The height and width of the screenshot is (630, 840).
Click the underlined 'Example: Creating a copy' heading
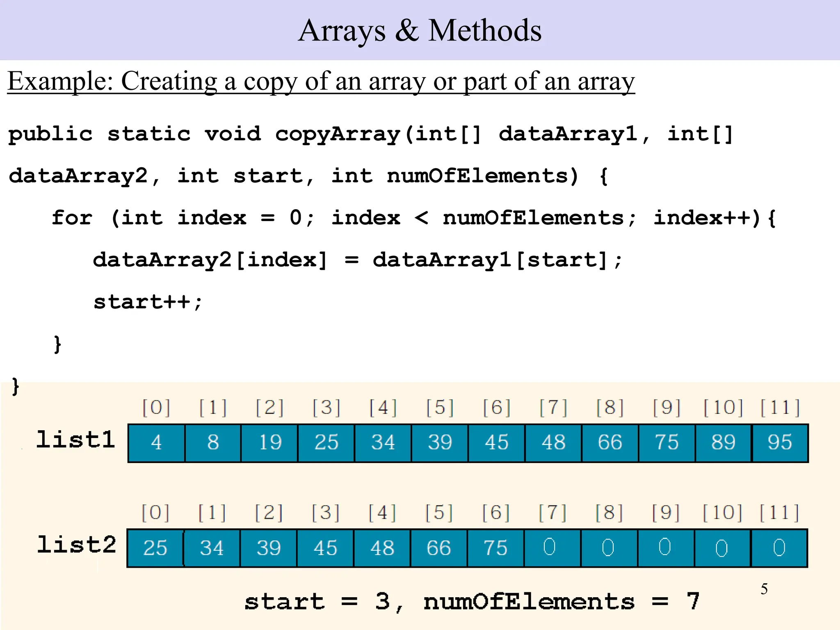click(321, 82)
